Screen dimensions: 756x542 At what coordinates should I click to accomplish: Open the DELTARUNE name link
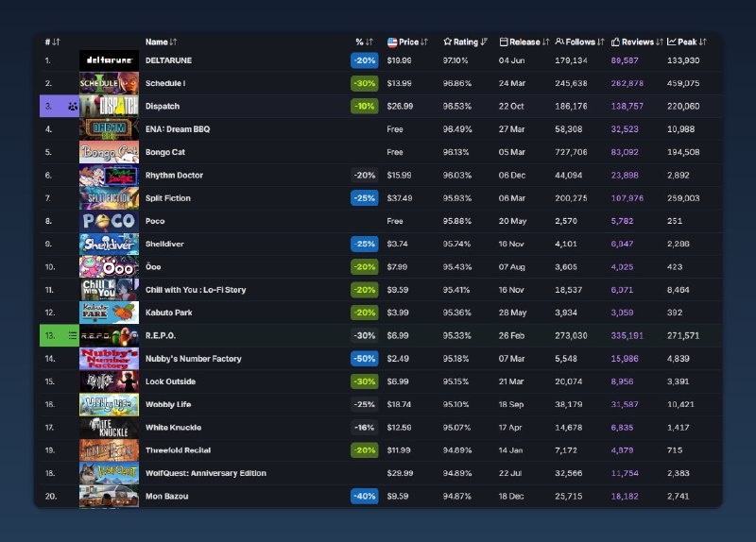coord(168,60)
